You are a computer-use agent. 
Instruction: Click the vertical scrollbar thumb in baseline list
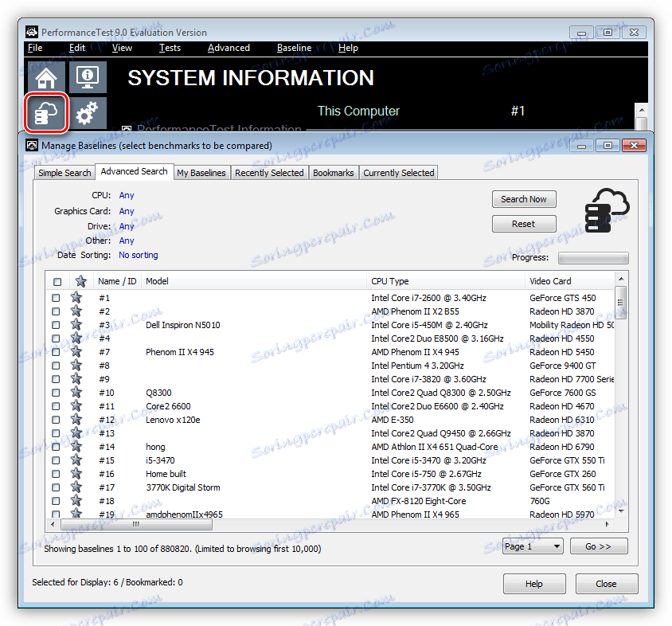(620, 303)
